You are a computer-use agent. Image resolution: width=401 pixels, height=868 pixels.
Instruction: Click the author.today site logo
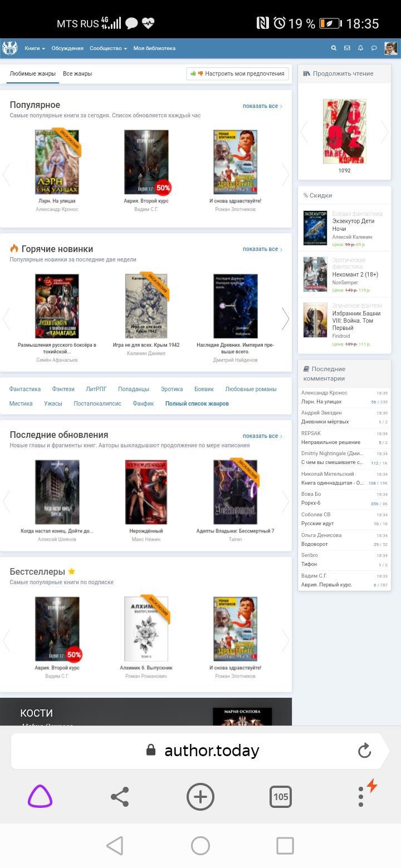click(x=10, y=48)
